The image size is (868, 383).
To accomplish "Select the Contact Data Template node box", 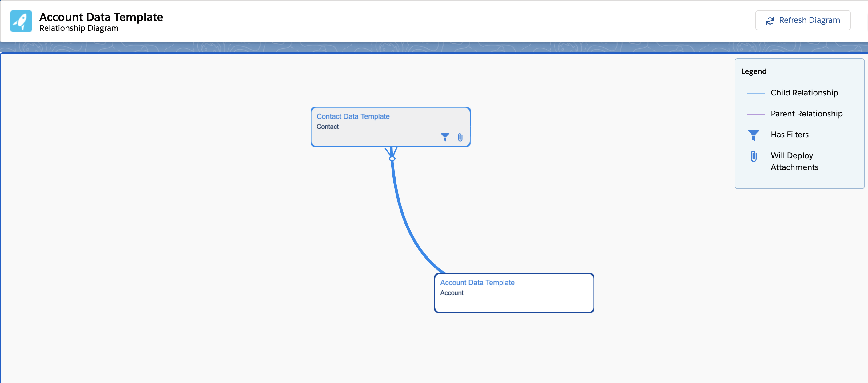I will coord(390,127).
